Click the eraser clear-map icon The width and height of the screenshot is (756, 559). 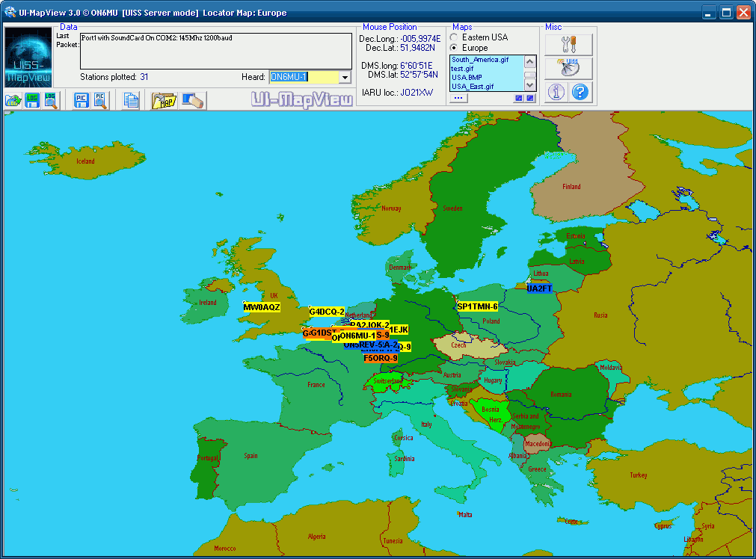pos(192,101)
